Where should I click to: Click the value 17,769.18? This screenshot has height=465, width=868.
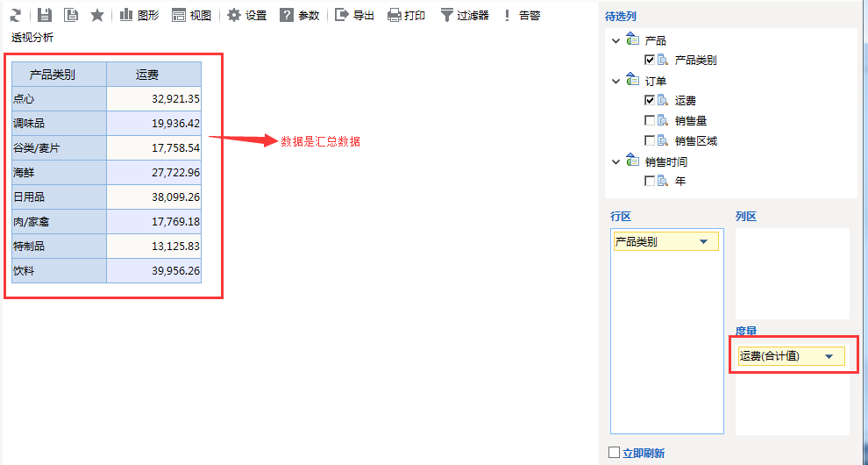(x=154, y=222)
